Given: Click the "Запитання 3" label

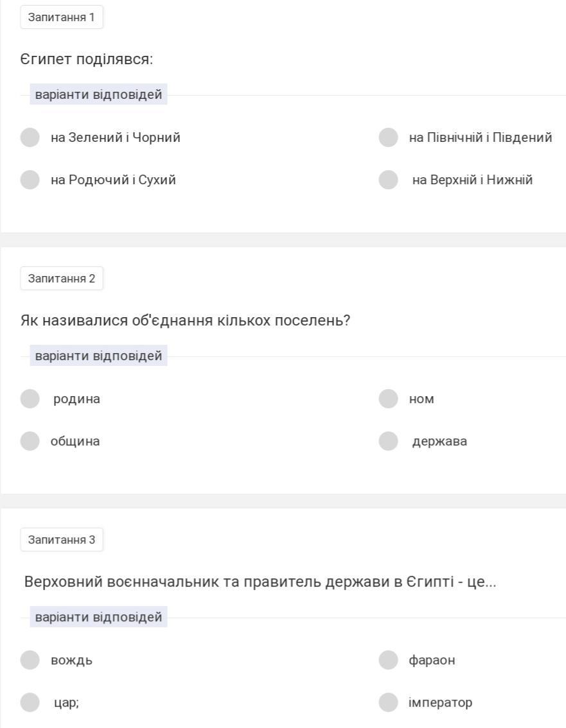Looking at the screenshot, I should 61,540.
